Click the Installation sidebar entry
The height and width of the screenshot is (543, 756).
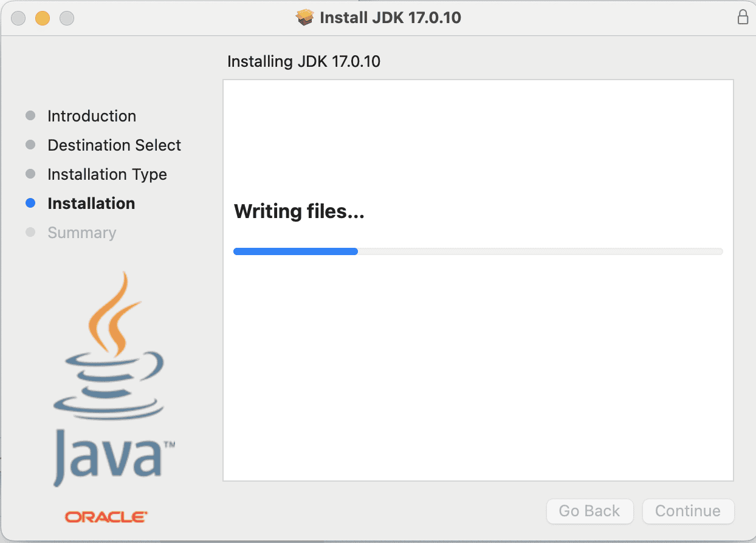[x=91, y=203]
